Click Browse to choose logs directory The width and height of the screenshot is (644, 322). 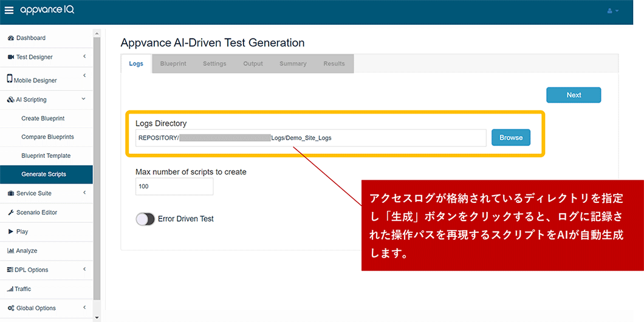(510, 138)
